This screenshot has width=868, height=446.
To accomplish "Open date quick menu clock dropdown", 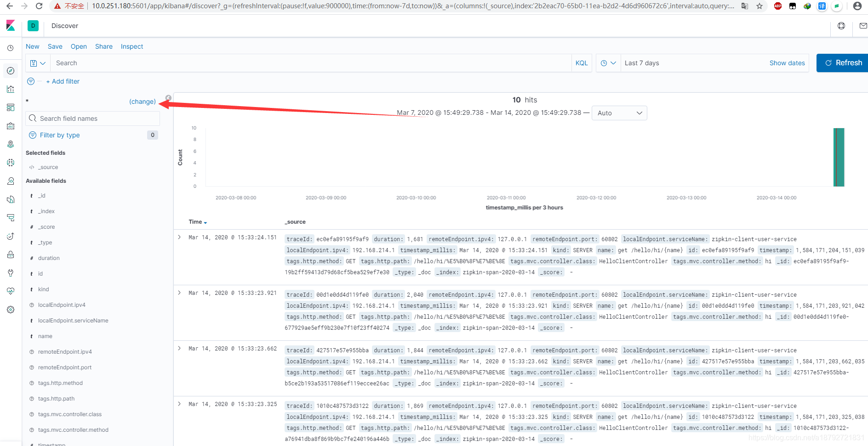I will pyautogui.click(x=608, y=63).
